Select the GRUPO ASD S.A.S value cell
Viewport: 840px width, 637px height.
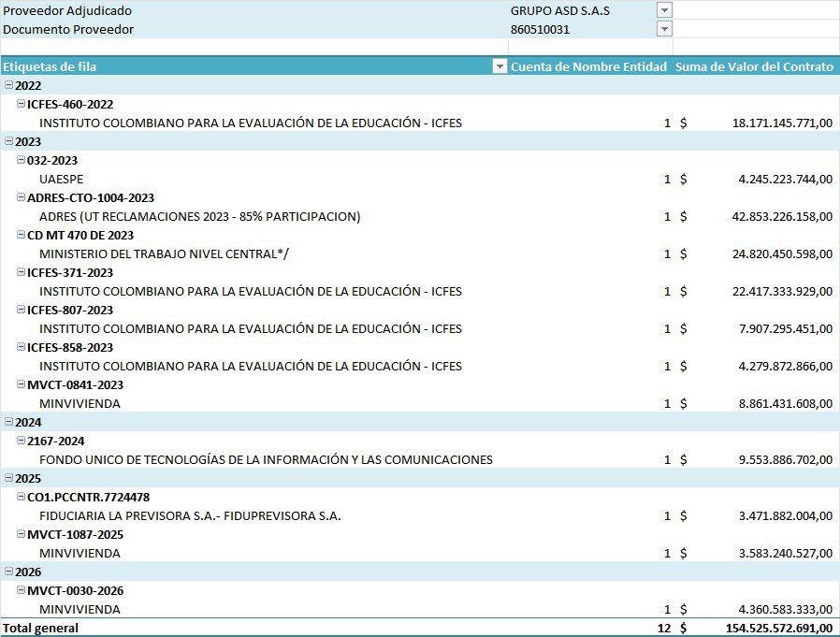[x=590, y=10]
